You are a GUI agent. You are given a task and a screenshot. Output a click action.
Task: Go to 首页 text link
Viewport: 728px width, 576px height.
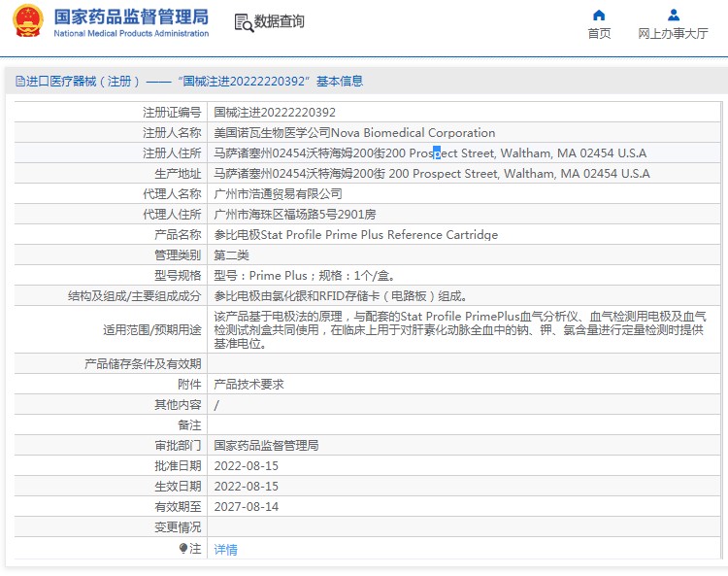[599, 33]
